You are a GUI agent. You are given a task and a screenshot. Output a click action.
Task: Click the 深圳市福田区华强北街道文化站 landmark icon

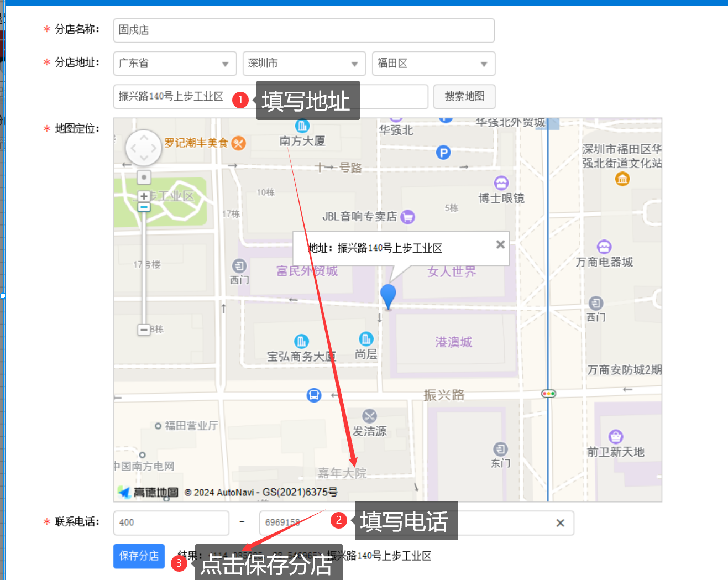pos(622,179)
